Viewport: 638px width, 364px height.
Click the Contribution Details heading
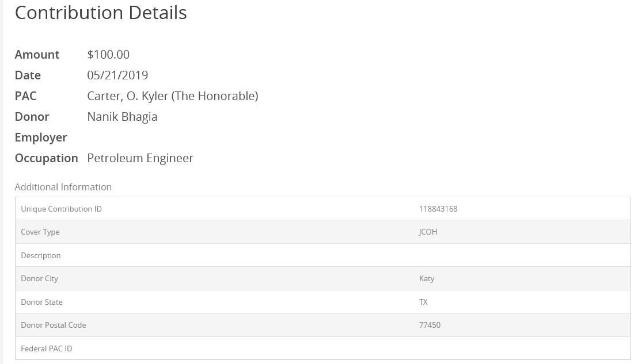point(101,13)
